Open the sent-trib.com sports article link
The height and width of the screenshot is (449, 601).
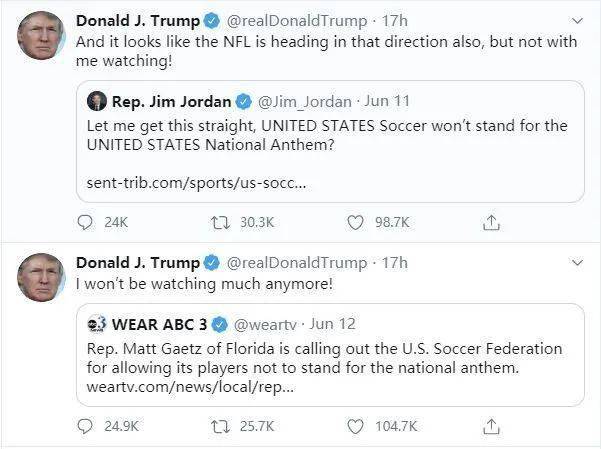(196, 183)
